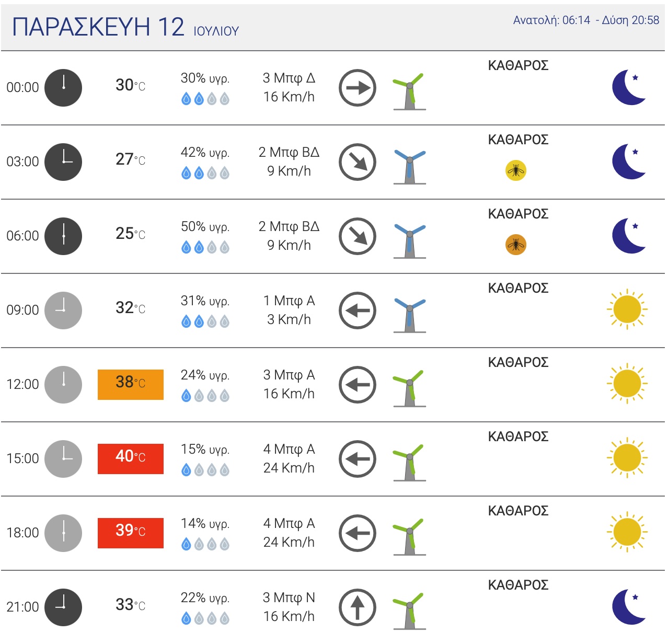668x644 pixels.
Task: Click the 50% humidity text at 06:00
Action: [205, 227]
